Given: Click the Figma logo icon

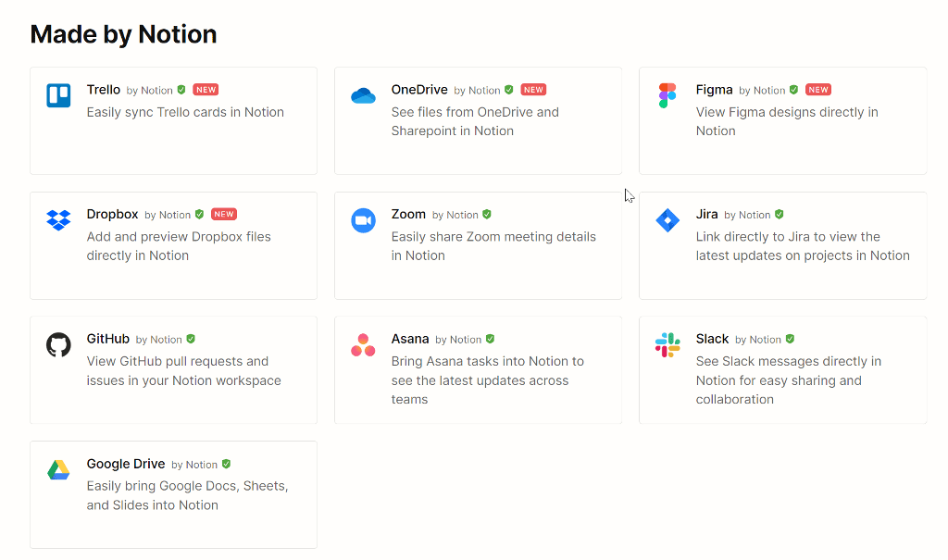Looking at the screenshot, I should pyautogui.click(x=667, y=95).
